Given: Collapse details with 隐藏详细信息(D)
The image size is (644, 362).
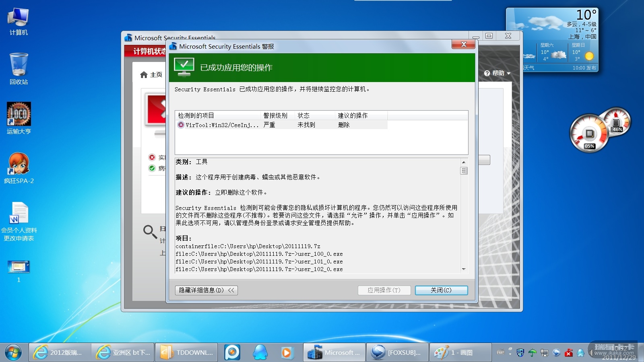Looking at the screenshot, I should [x=206, y=290].
